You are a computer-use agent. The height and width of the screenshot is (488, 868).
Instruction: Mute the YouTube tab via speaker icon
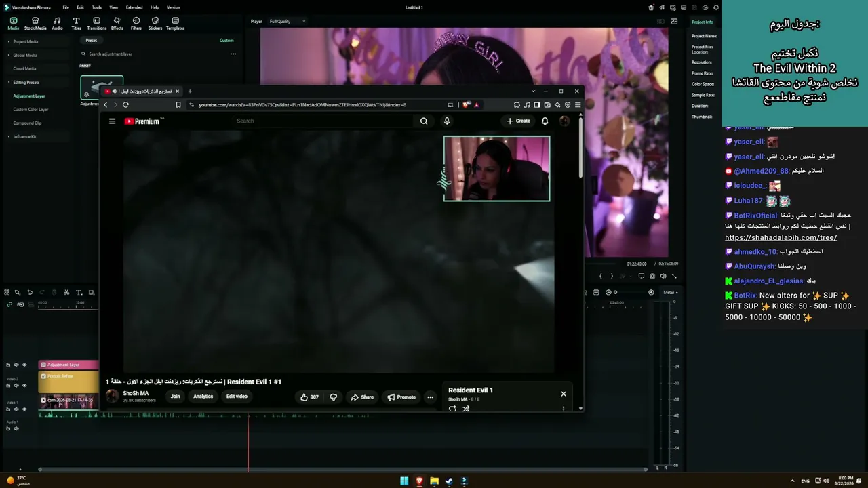click(114, 91)
